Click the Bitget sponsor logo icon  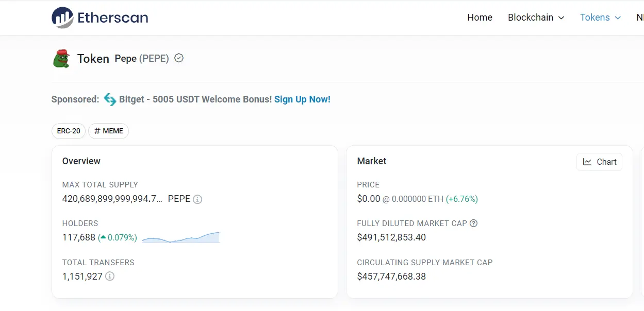[x=110, y=99]
